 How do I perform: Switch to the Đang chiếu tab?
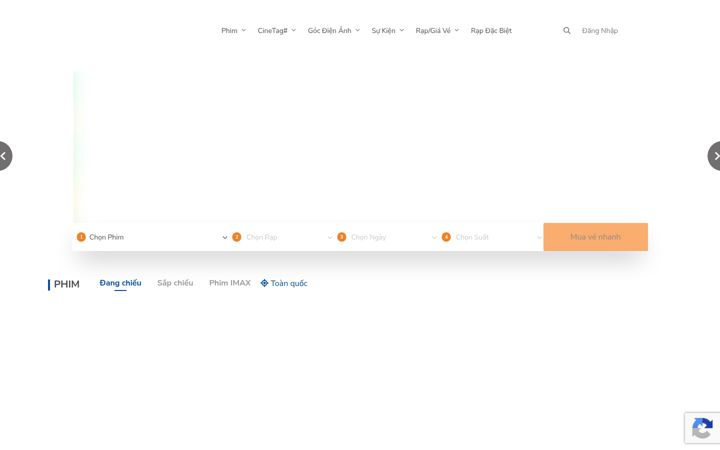120,283
